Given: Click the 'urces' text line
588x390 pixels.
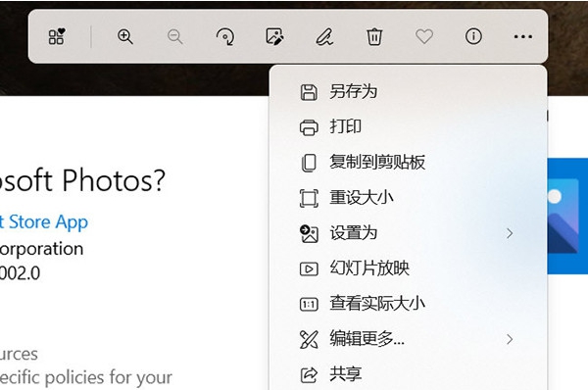Looking at the screenshot, I should click(19, 355).
